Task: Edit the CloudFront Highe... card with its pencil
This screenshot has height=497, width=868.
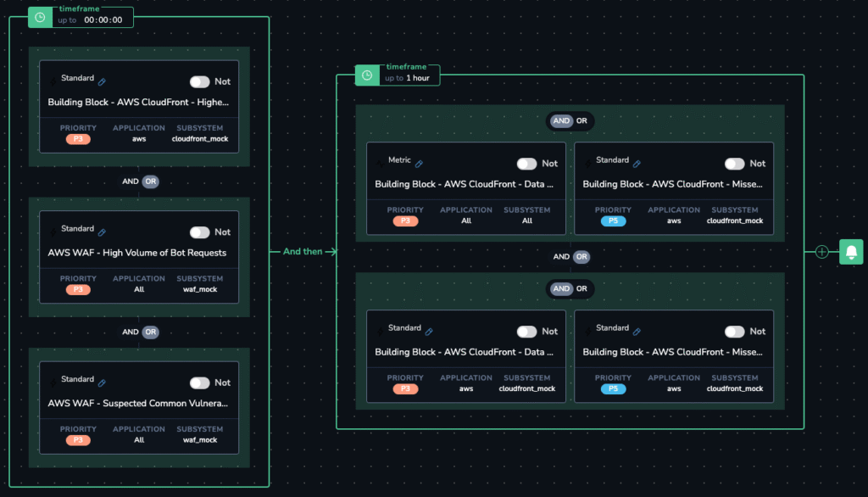Action: 102,82
